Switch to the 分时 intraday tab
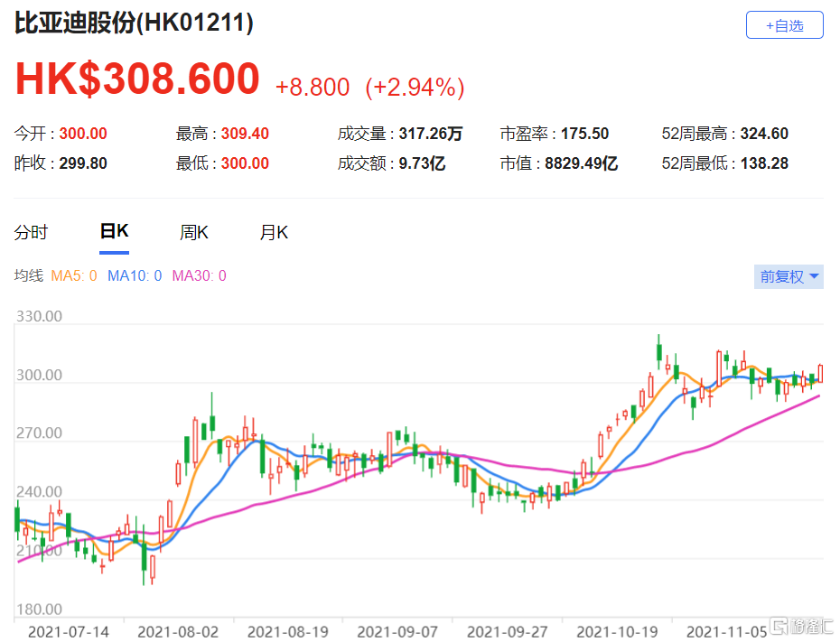Image resolution: width=840 pixels, height=642 pixels. (x=31, y=232)
